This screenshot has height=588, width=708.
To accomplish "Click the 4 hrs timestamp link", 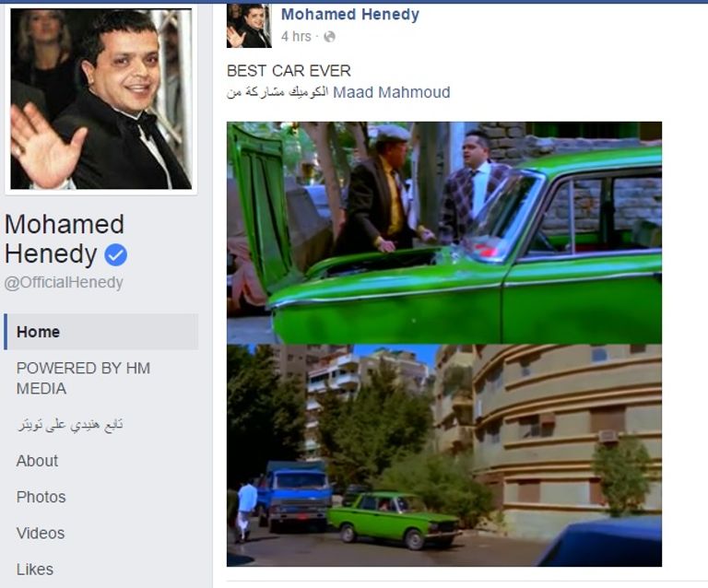I will (296, 37).
